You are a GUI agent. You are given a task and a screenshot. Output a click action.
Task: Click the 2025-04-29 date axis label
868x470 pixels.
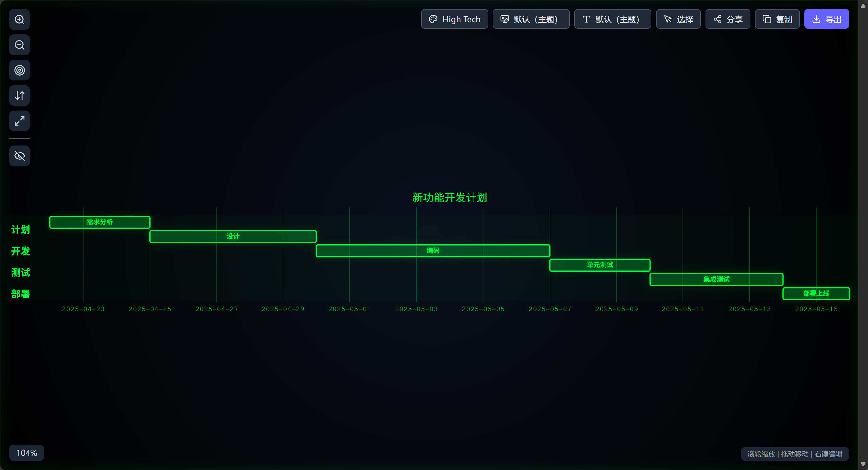tap(283, 309)
